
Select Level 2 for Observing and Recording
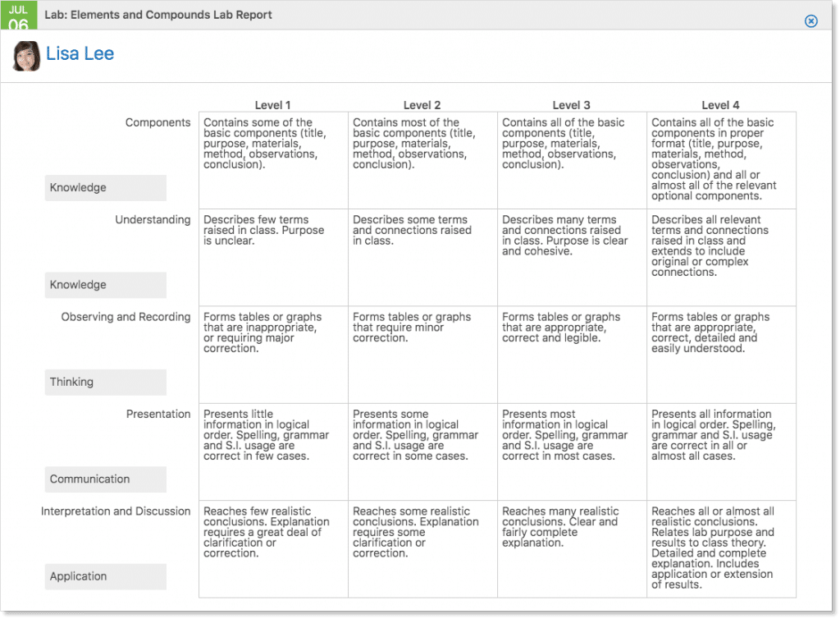pyautogui.click(x=422, y=354)
